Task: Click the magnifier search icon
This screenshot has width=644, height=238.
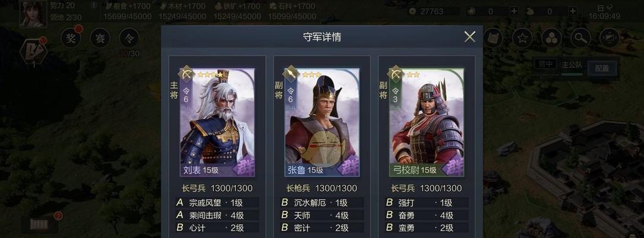Action: (x=580, y=38)
